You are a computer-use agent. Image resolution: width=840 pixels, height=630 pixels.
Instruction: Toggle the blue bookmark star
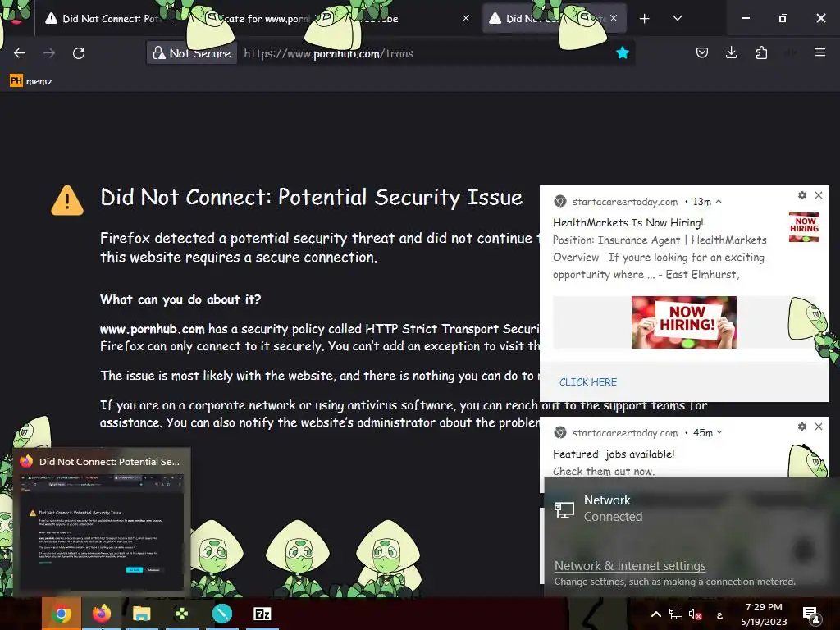(x=622, y=52)
